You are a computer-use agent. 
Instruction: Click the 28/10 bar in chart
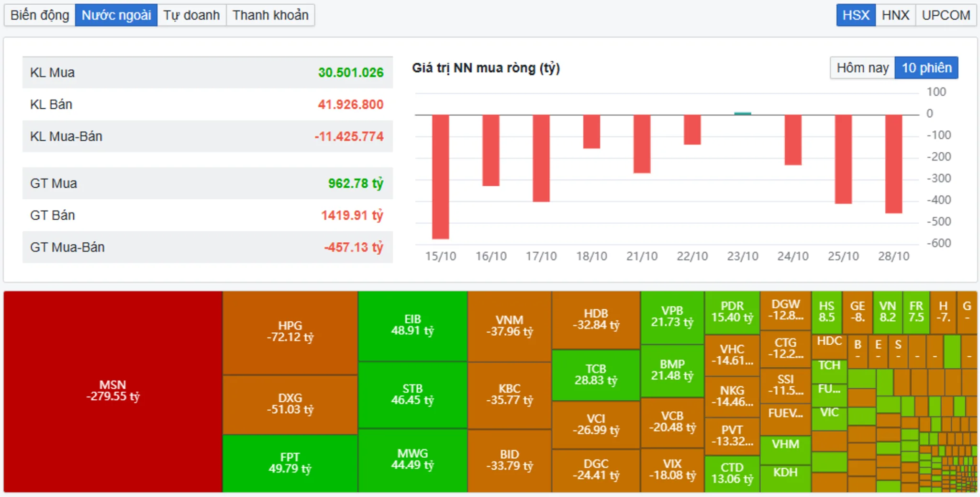(893, 164)
